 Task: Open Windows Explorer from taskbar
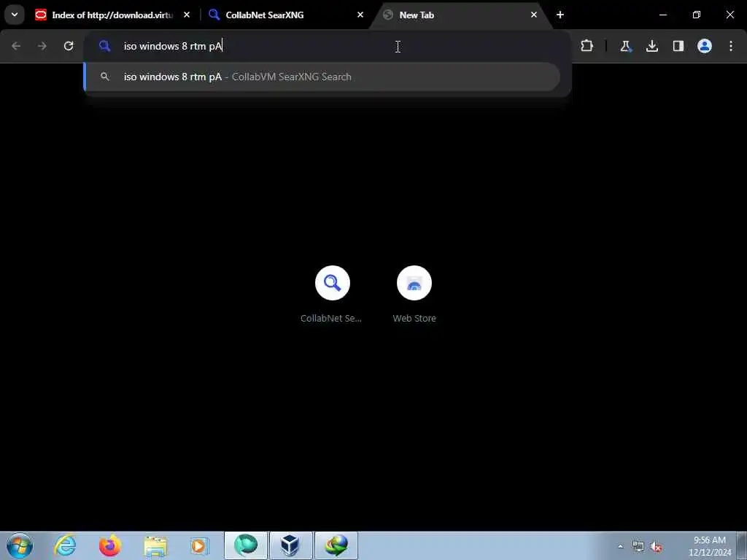[x=155, y=545]
